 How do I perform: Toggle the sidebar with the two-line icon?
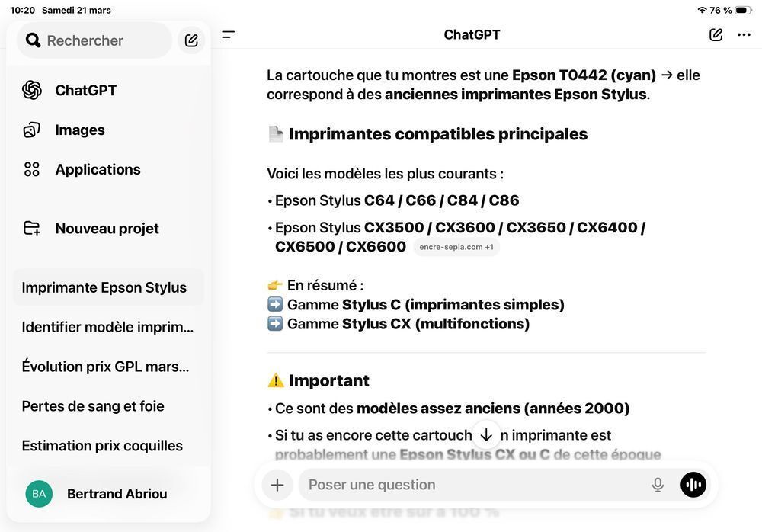(228, 34)
